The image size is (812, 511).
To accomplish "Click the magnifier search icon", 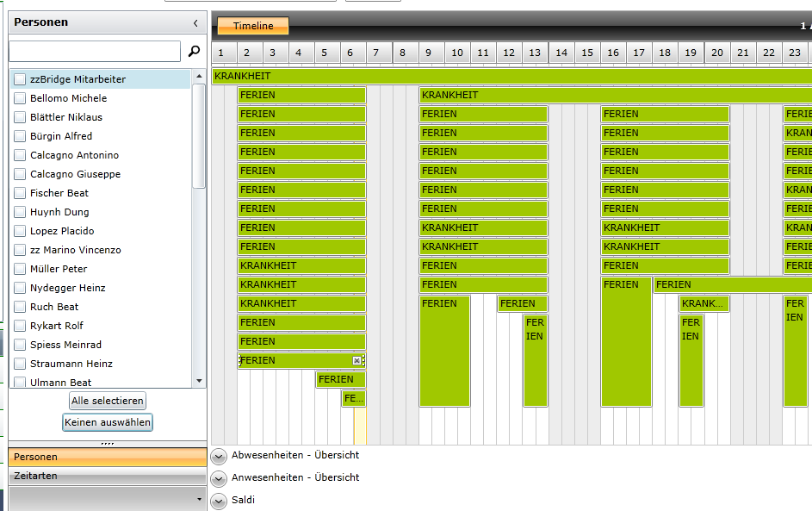I will [195, 51].
